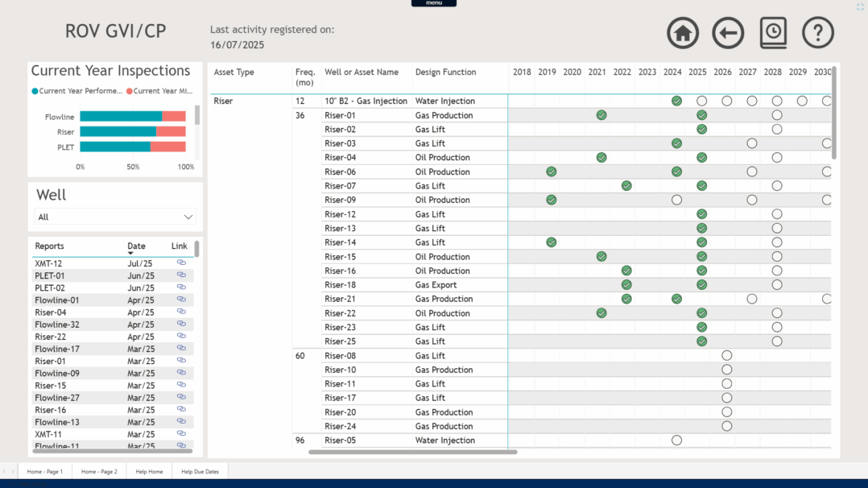Screen dimensions: 868x488
Task: Click the Home icon button
Action: (682, 33)
